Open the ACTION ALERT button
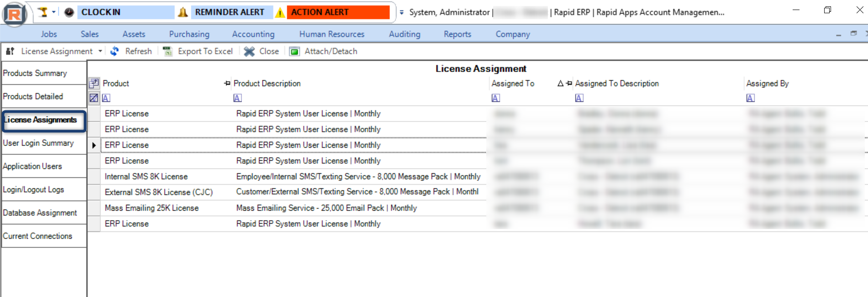This screenshot has height=297, width=868. click(x=338, y=12)
